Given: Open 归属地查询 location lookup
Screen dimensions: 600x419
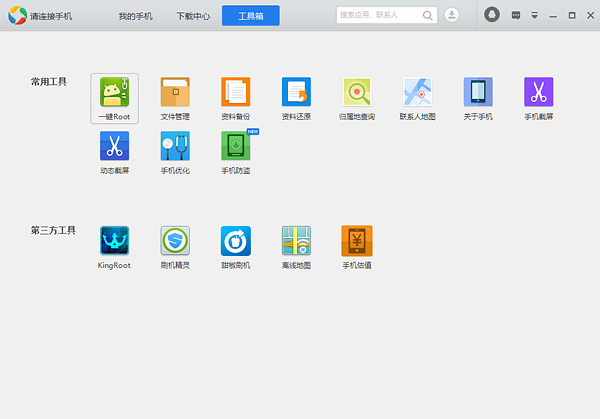Looking at the screenshot, I should pyautogui.click(x=356, y=92).
